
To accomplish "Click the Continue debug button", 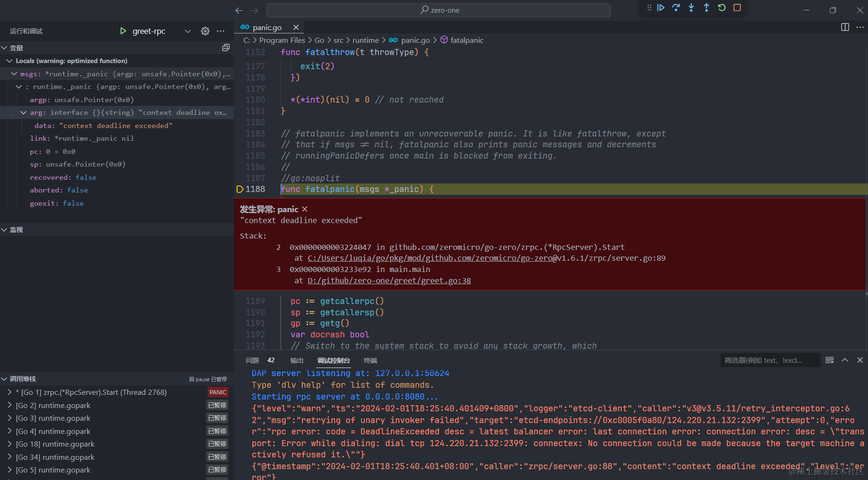I will click(x=661, y=8).
